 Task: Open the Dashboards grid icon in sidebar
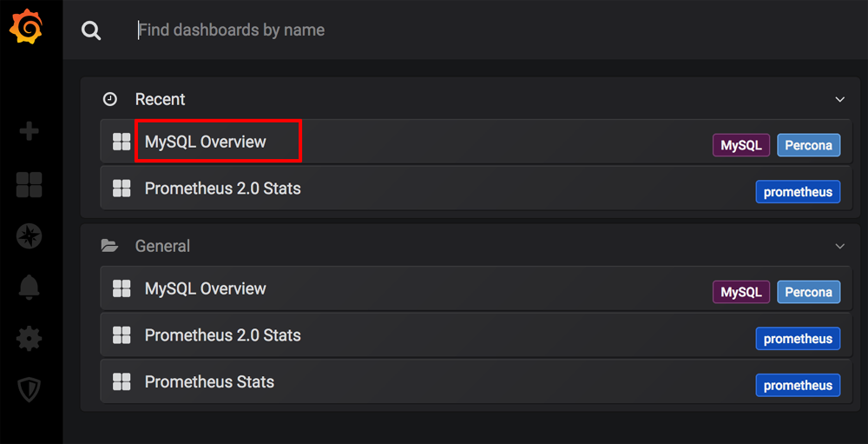30,184
